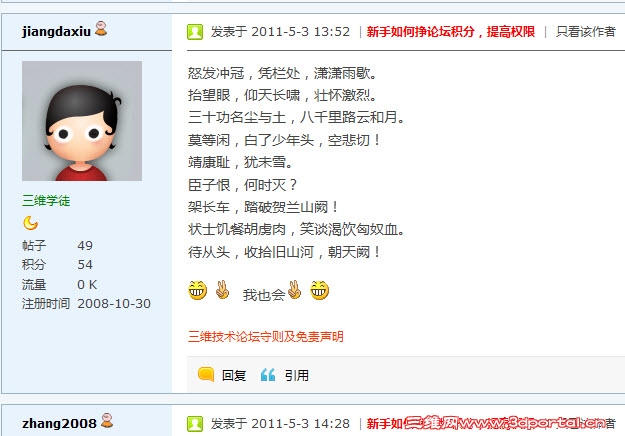
Task: Click the 回复 reply button
Action: coord(234,375)
